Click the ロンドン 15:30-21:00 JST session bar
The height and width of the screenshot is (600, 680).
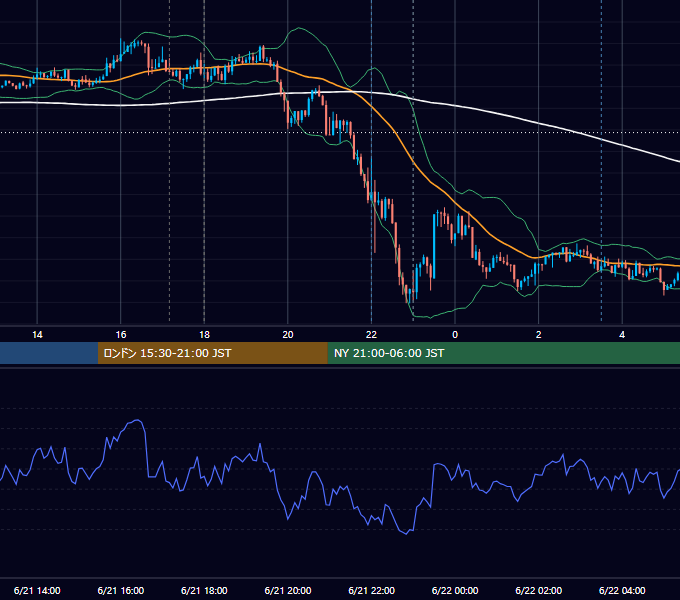pyautogui.click(x=212, y=353)
